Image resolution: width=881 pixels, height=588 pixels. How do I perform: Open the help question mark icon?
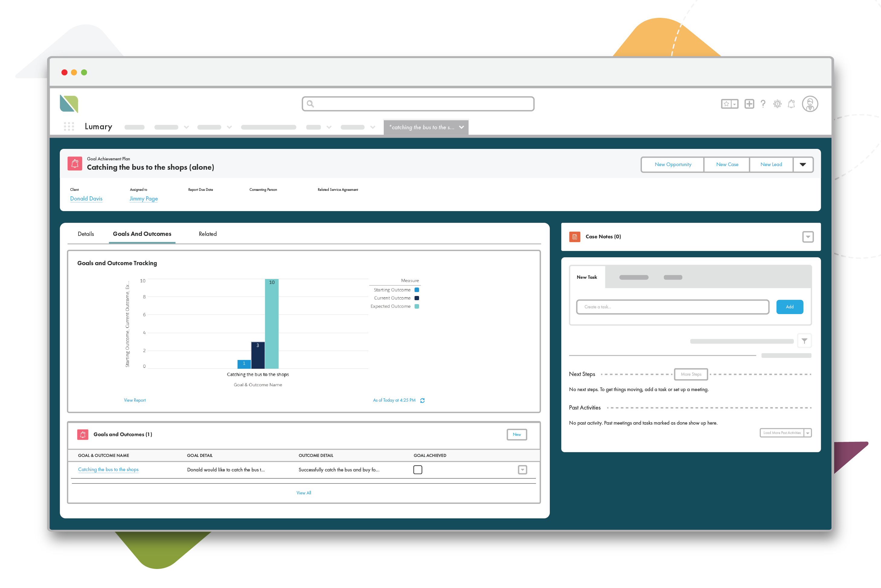tap(763, 104)
